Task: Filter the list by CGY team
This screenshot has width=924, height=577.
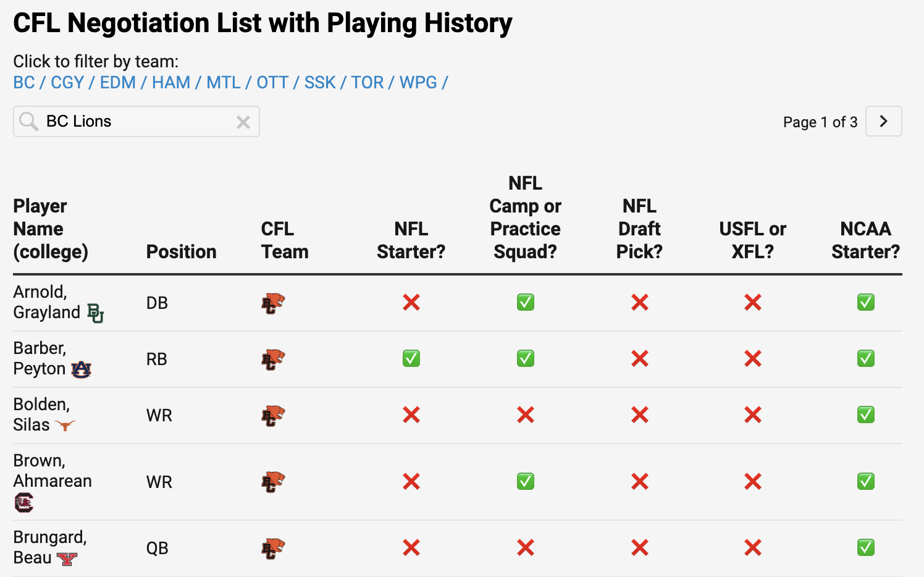Action: pyautogui.click(x=67, y=82)
